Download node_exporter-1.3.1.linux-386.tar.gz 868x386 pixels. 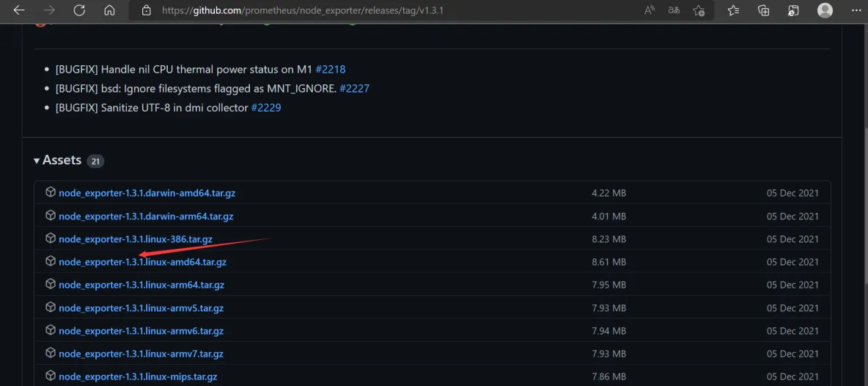pyautogui.click(x=136, y=239)
